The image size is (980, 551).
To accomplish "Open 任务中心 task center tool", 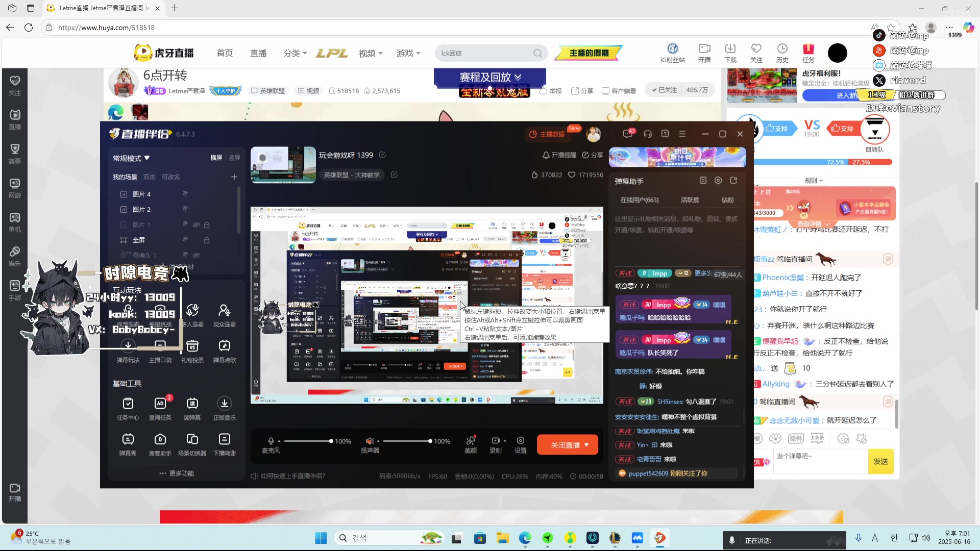I will [x=128, y=409].
